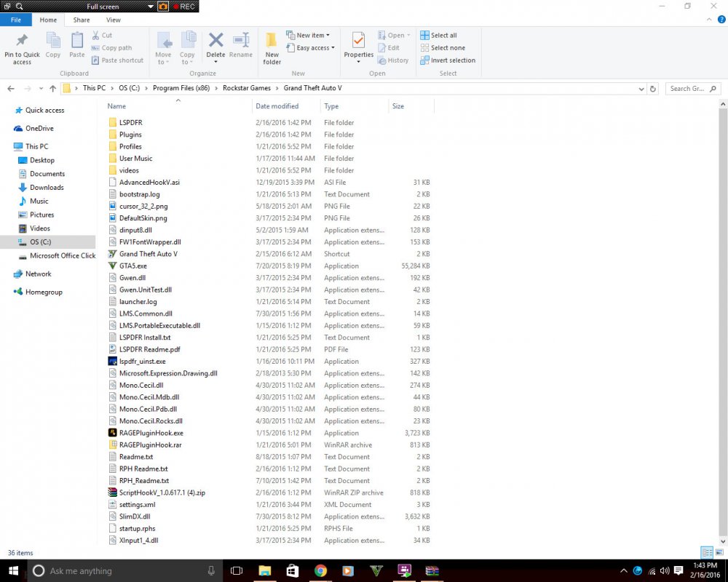This screenshot has height=582, width=728.
Task: Switch to large icons view
Action: [719, 552]
